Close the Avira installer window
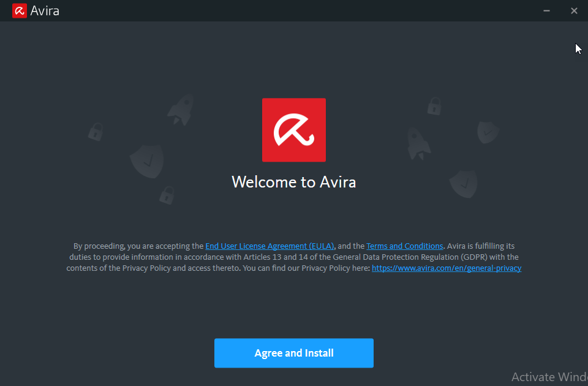This screenshot has height=386, width=588. coord(574,10)
